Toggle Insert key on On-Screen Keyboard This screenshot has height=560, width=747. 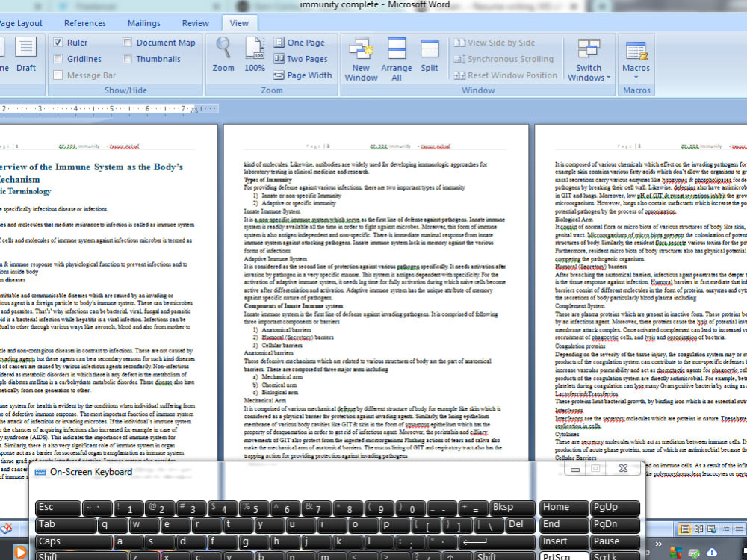(563, 541)
